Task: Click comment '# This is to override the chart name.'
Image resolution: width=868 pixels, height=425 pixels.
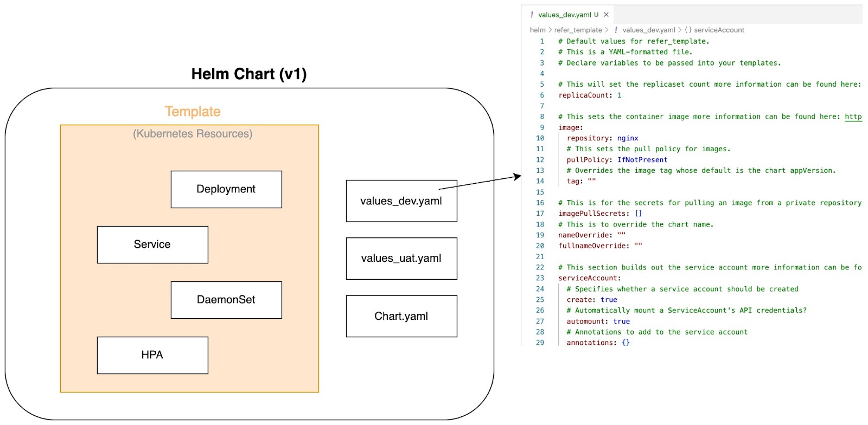Action: tap(636, 224)
